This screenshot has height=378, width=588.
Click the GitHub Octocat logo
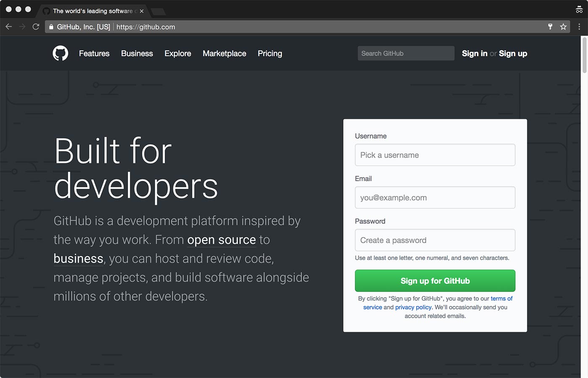point(60,53)
